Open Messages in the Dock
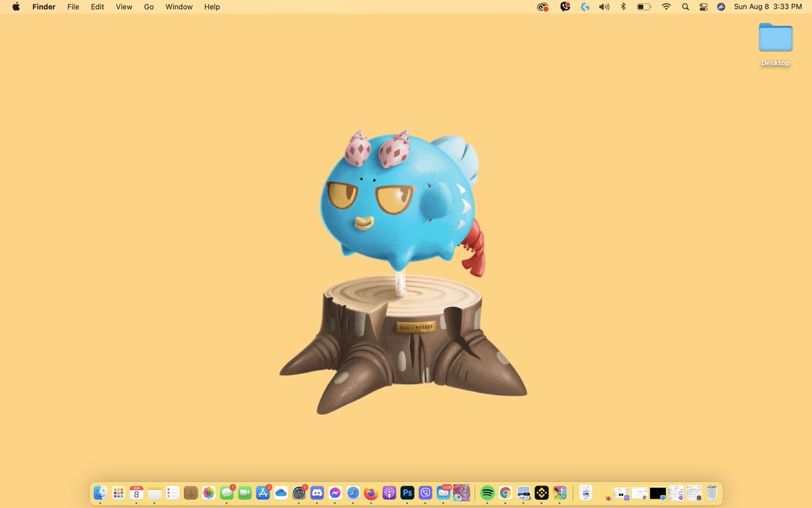Image resolution: width=812 pixels, height=508 pixels. click(227, 492)
